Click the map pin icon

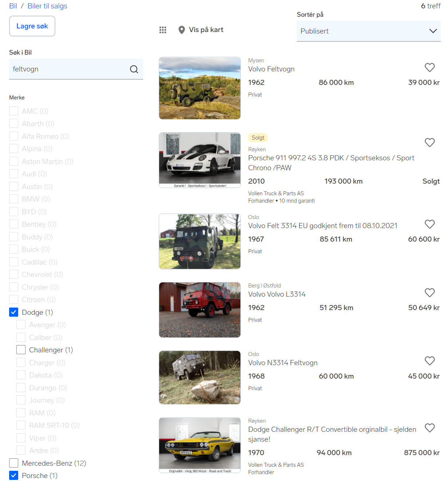point(181,30)
